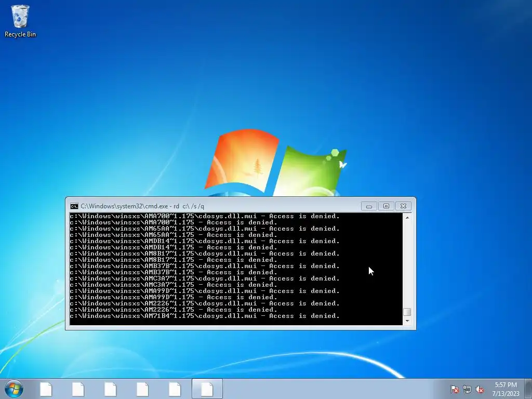Image resolution: width=532 pixels, height=399 pixels.
Task: Click the console scrollbar thumb
Action: tap(407, 312)
